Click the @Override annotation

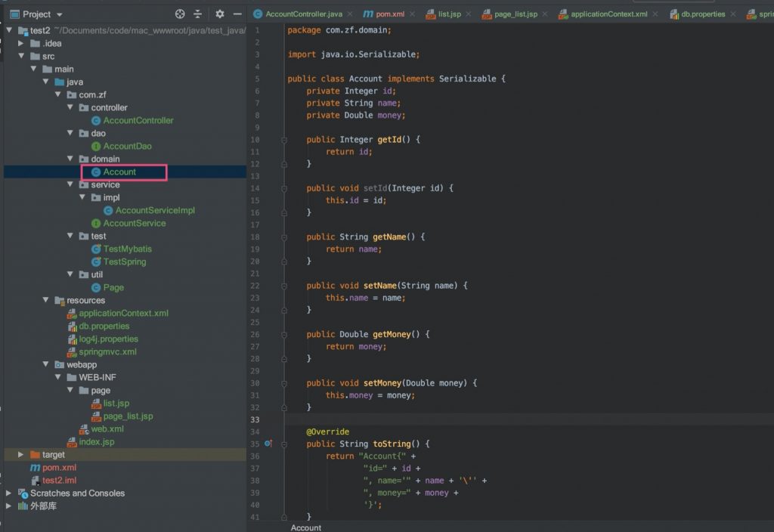(x=328, y=431)
